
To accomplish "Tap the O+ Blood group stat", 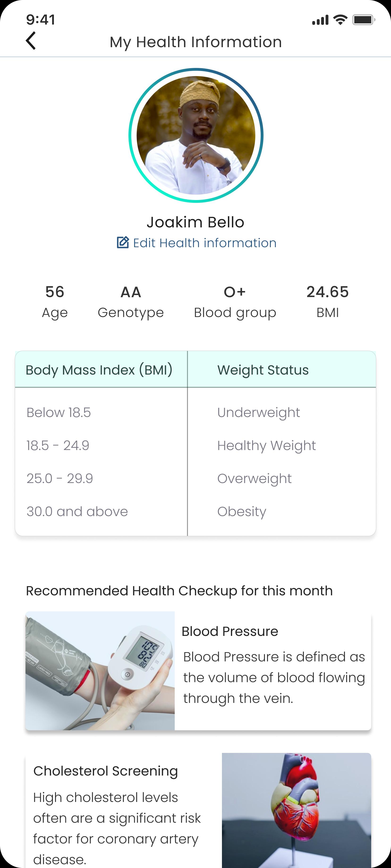I will 235,302.
